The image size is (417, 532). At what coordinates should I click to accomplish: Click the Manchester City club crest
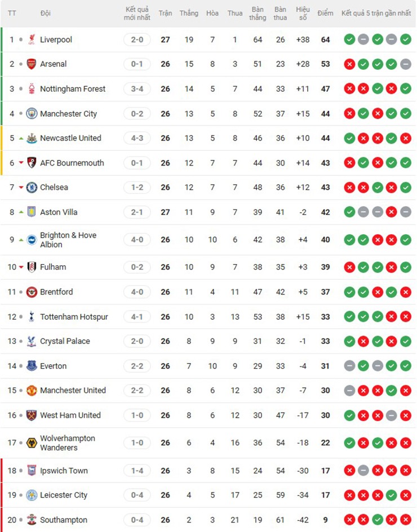[32, 114]
